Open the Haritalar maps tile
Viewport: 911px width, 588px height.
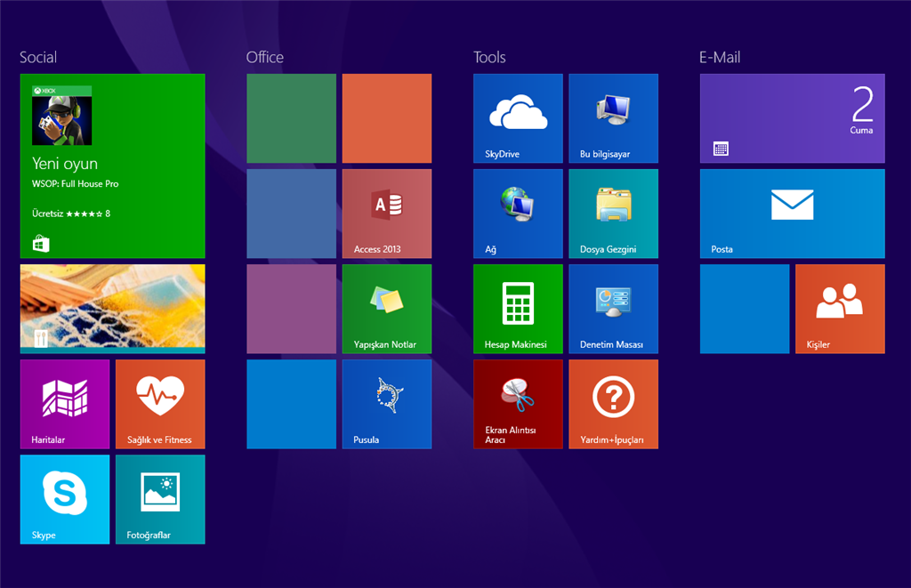(x=64, y=404)
